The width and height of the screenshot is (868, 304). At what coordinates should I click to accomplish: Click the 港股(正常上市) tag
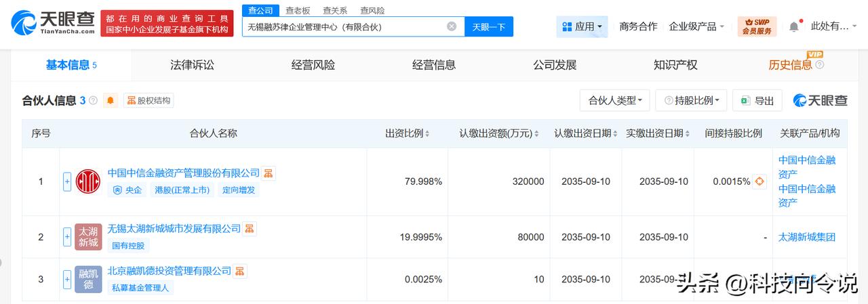click(x=181, y=190)
